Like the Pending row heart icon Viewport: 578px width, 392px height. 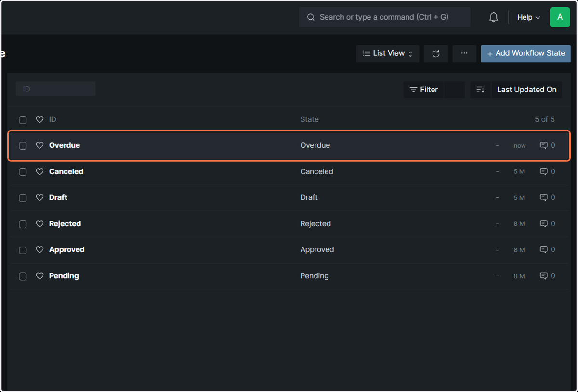tap(40, 276)
